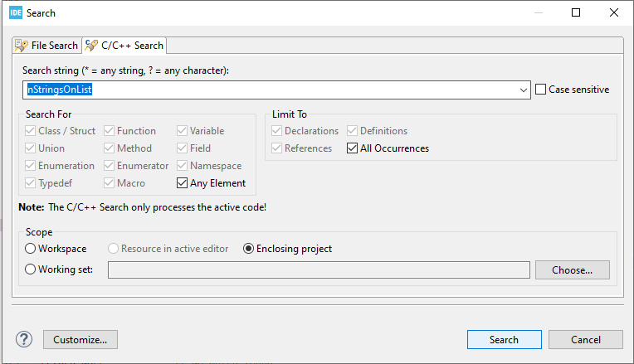Screen dimensions: 634x364
Task: Select Resource in active editor scope
Action: 113,249
